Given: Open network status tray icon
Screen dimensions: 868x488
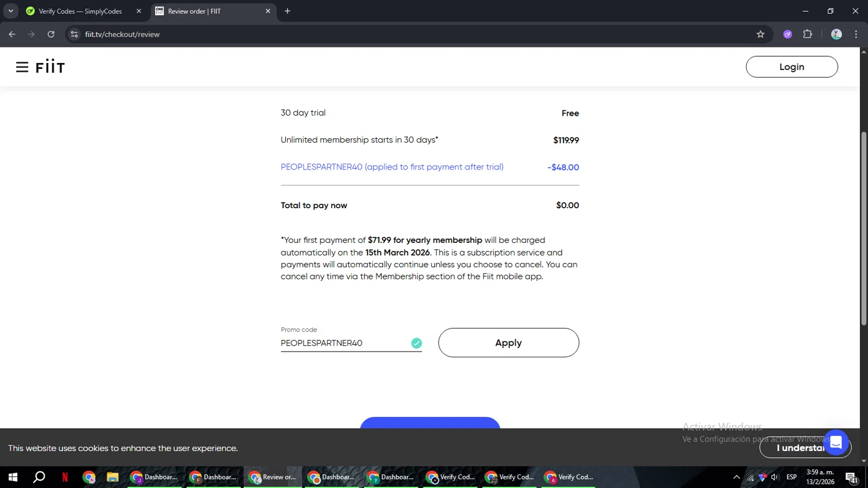Looking at the screenshot, I should (751, 477).
